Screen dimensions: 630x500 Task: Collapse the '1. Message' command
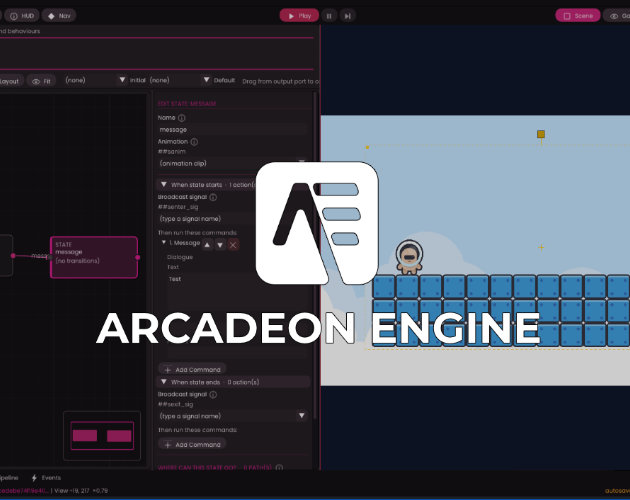(x=164, y=242)
